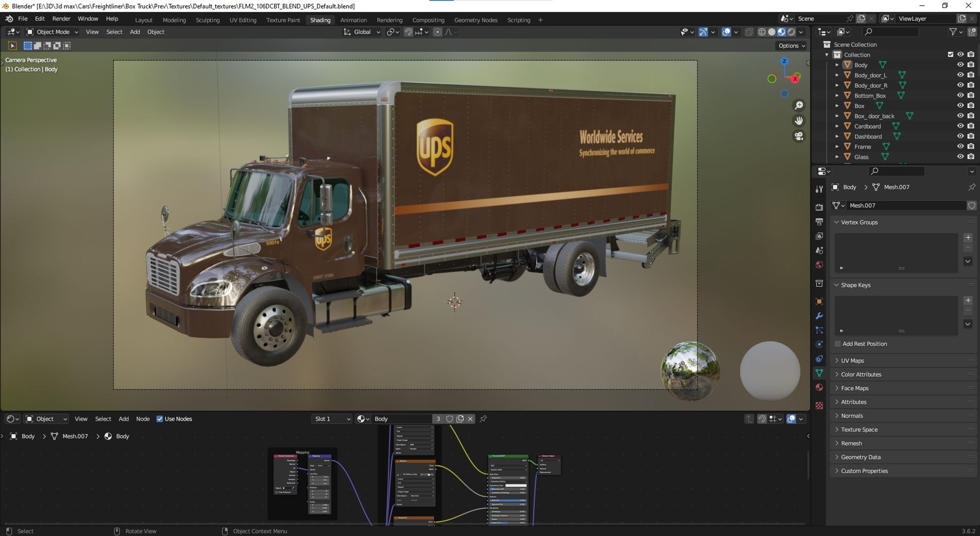Open the Render menu

(x=61, y=18)
